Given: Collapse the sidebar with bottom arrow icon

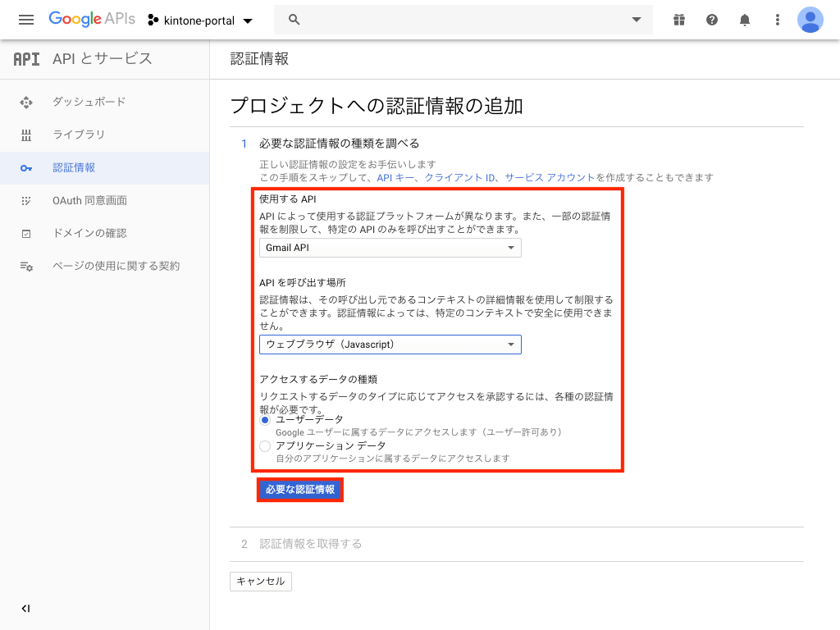Looking at the screenshot, I should tap(25, 608).
